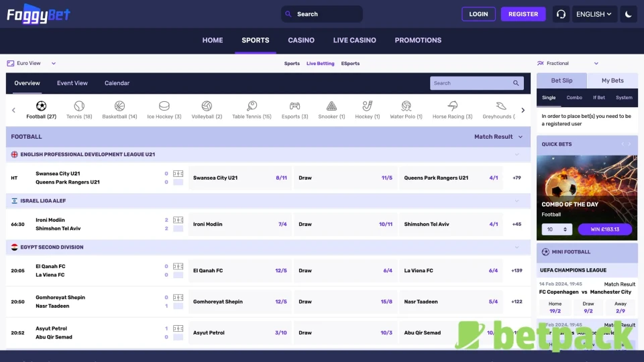Click the LOGIN button
The width and height of the screenshot is (644, 362).
(478, 14)
